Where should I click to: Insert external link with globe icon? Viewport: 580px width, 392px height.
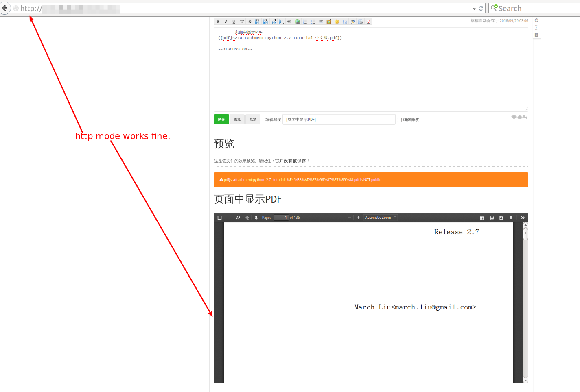[x=297, y=22]
